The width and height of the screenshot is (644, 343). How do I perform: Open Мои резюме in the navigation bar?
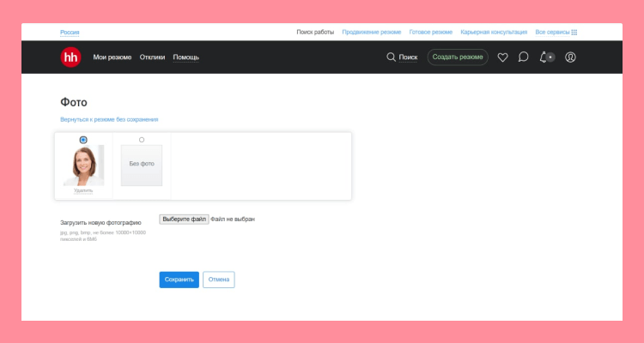112,57
